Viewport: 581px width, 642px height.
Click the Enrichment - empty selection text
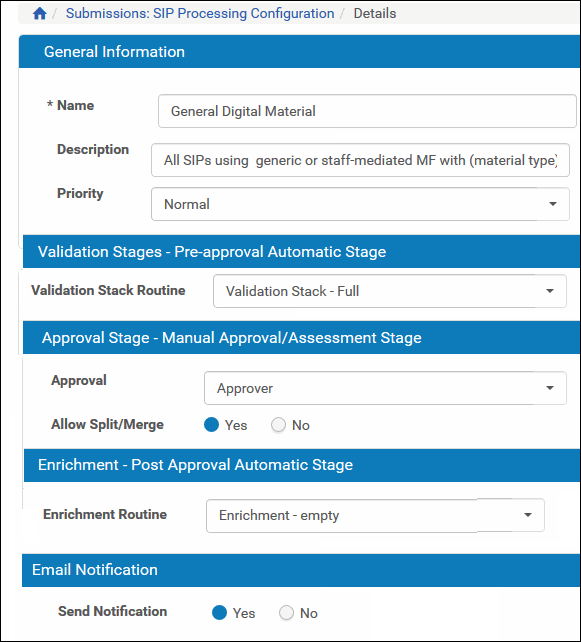coord(279,515)
